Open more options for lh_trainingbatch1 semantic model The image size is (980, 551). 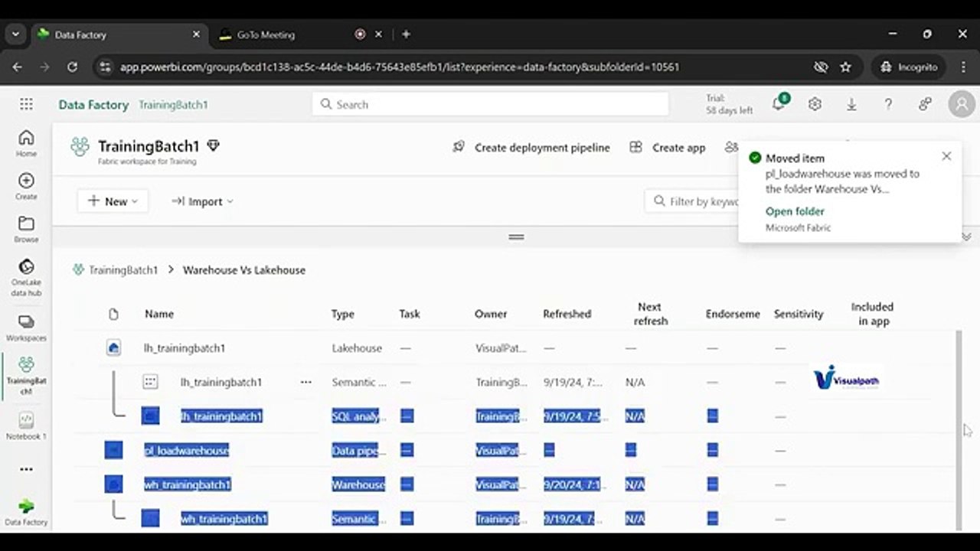click(306, 382)
